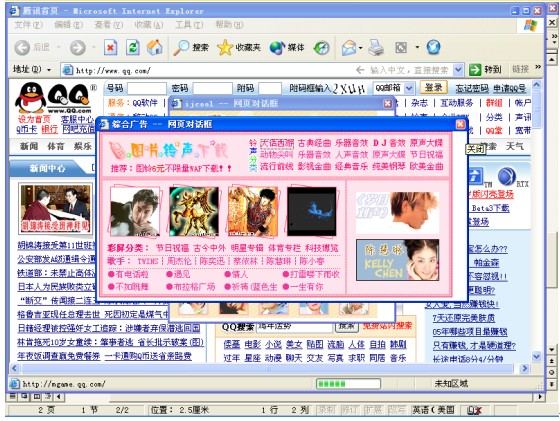Open the QQ邮箱 login type dropdown

(x=410, y=87)
